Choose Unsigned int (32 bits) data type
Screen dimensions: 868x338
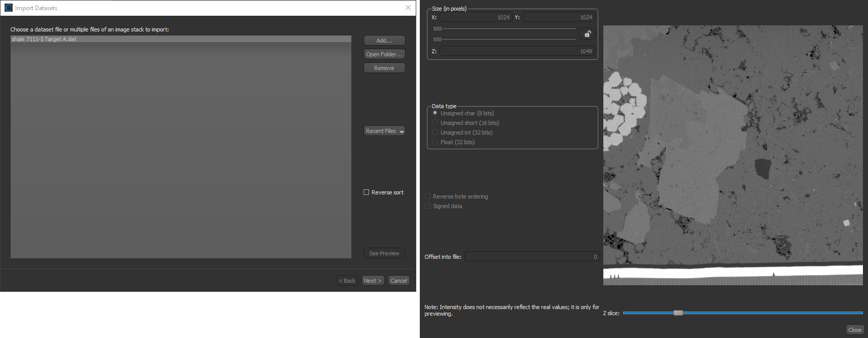coord(435,132)
